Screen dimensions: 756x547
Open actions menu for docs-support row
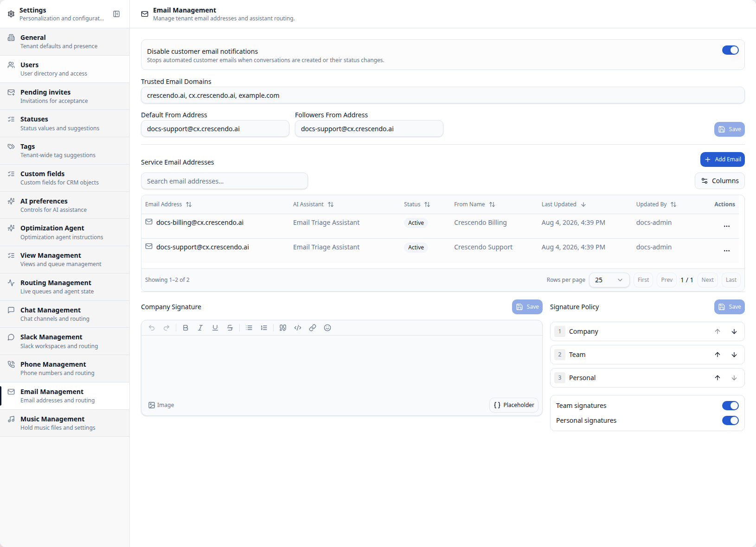[x=727, y=251]
